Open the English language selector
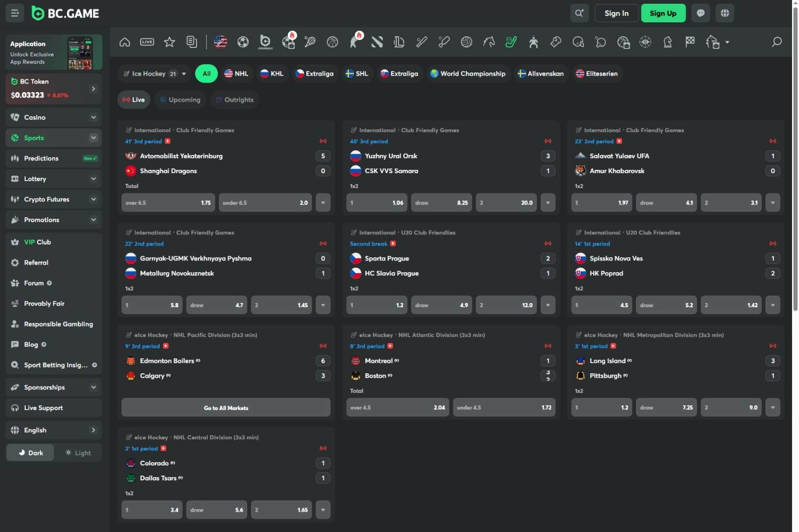The image size is (799, 532). [x=54, y=430]
